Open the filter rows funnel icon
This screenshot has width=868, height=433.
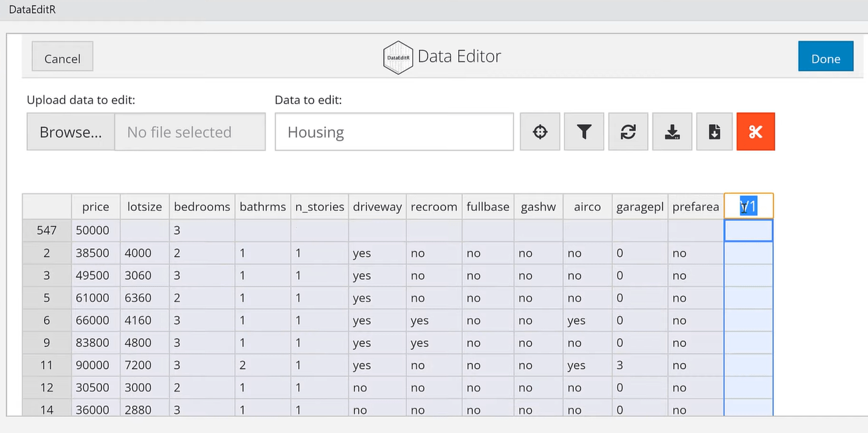(x=584, y=131)
